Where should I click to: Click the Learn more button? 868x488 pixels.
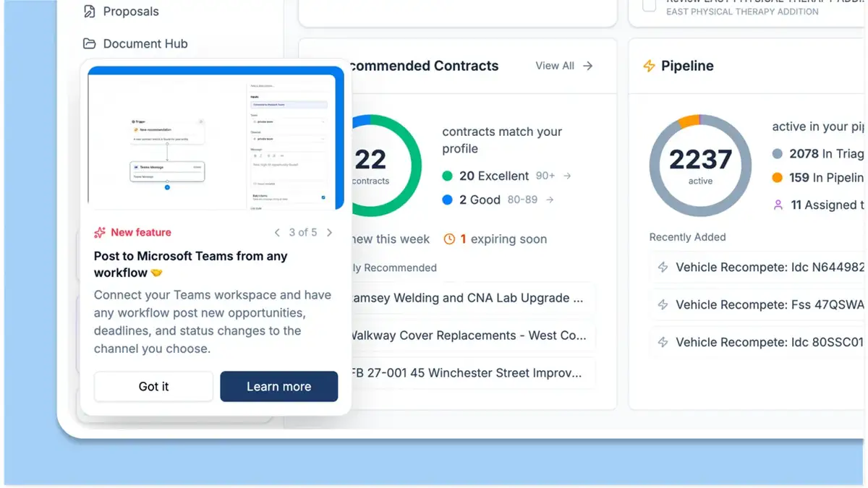[x=279, y=387]
